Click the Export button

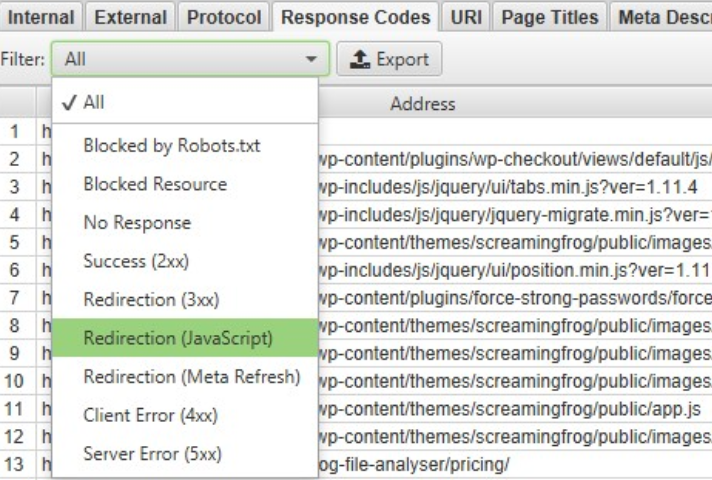[389, 59]
